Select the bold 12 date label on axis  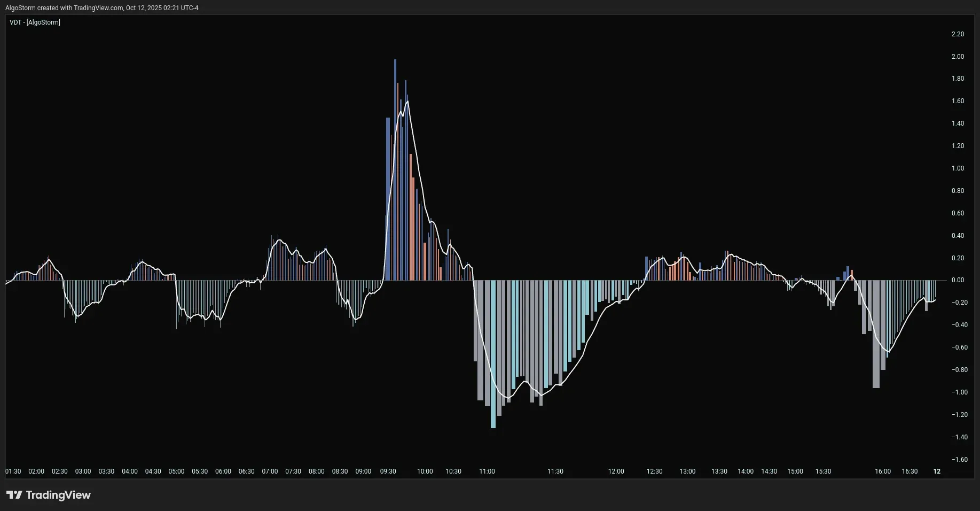(x=937, y=471)
